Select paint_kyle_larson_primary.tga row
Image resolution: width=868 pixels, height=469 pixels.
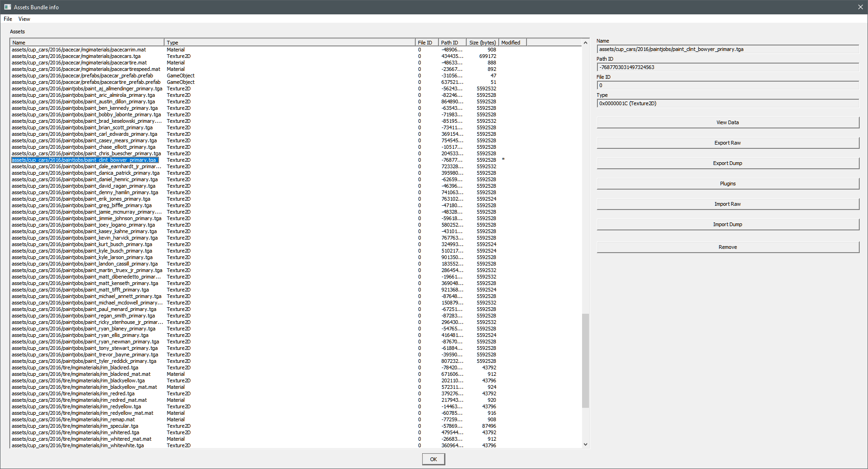tap(296, 257)
